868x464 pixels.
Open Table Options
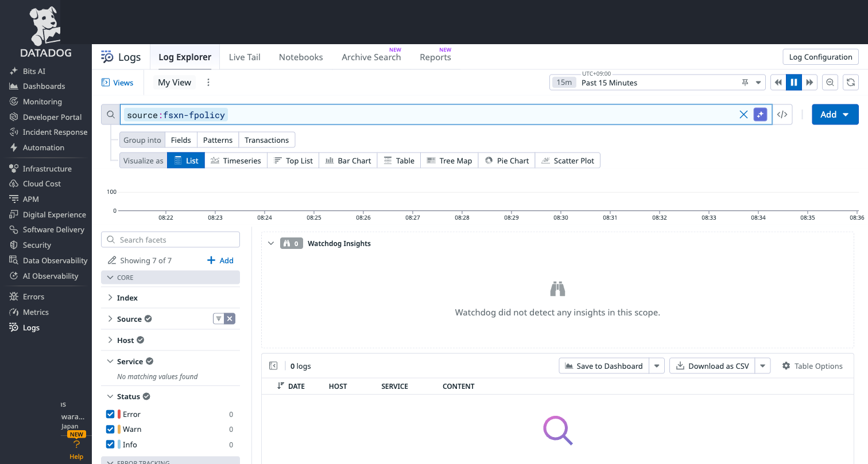tap(812, 366)
